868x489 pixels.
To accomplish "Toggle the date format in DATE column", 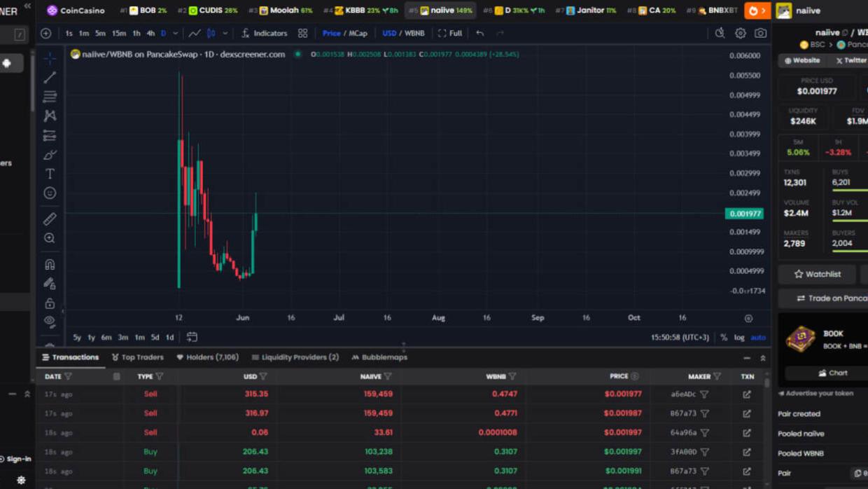I will [116, 376].
